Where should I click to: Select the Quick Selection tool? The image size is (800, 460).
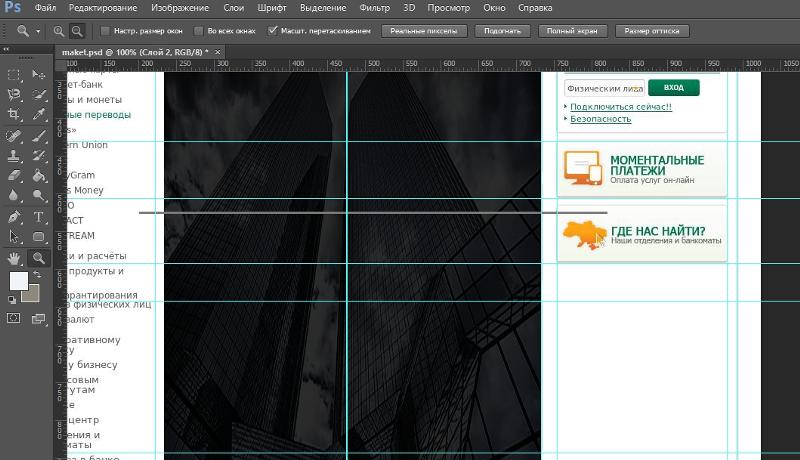coord(39,95)
